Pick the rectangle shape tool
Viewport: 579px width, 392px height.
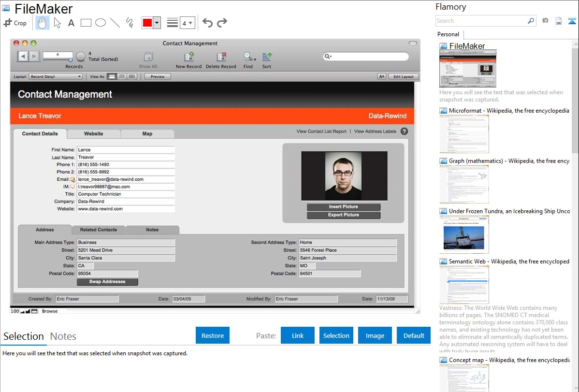[86, 23]
